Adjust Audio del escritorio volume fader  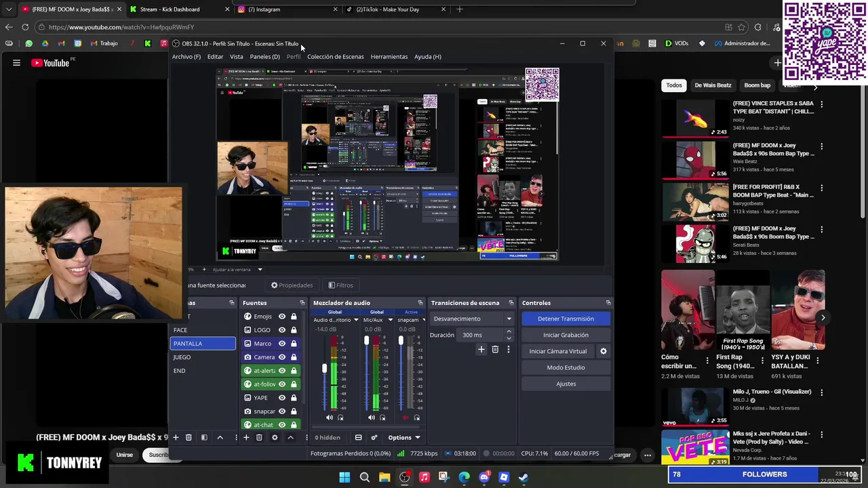324,368
